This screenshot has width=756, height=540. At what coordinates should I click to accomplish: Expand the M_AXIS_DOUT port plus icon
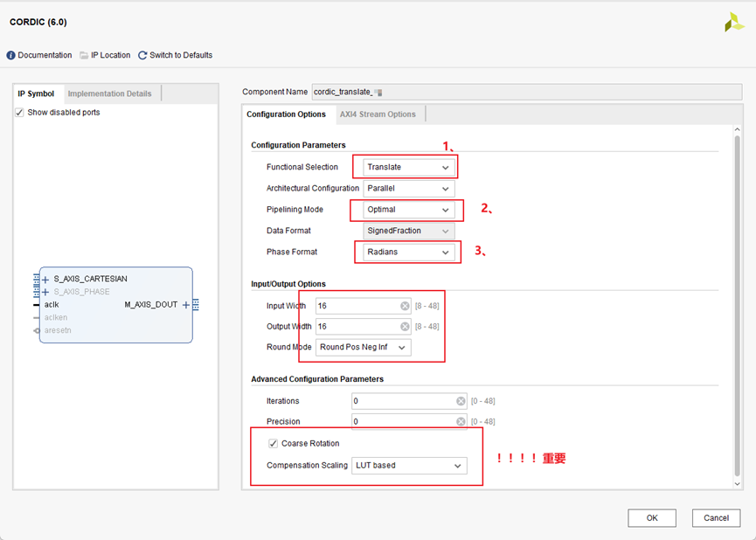coord(185,305)
